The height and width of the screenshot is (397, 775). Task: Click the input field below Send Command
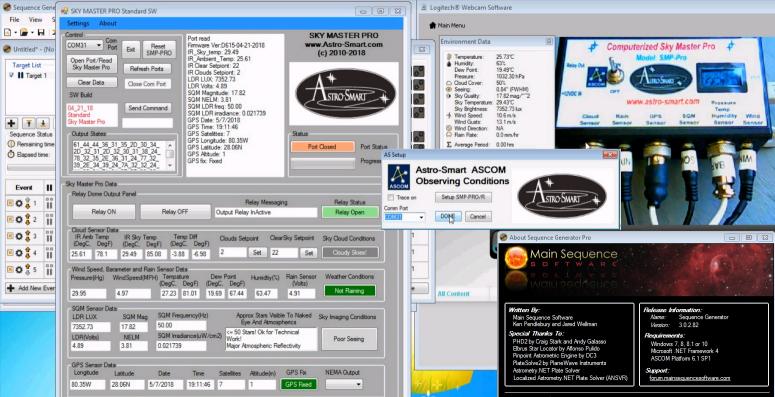pos(148,123)
